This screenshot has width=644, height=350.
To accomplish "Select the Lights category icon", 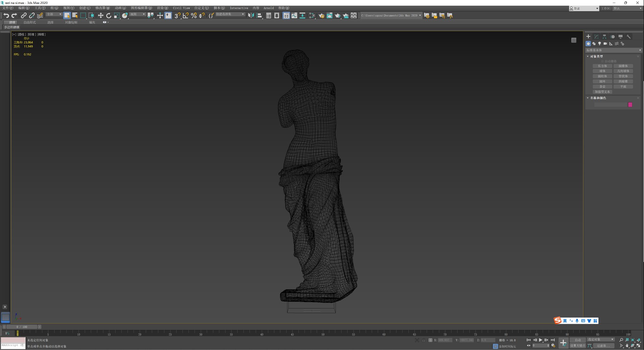I will (x=599, y=44).
